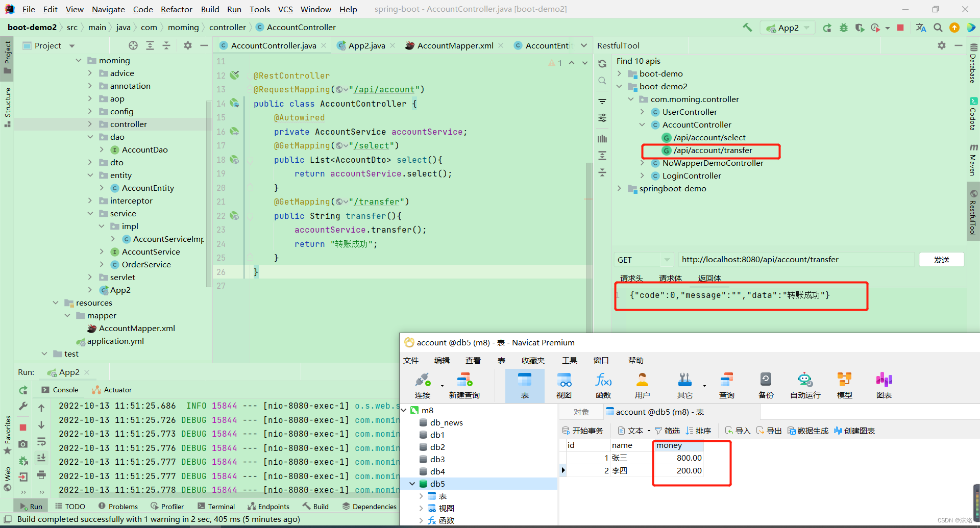The width and height of the screenshot is (980, 528).
Task: Click 导入 import button in Navicat
Action: [738, 431]
